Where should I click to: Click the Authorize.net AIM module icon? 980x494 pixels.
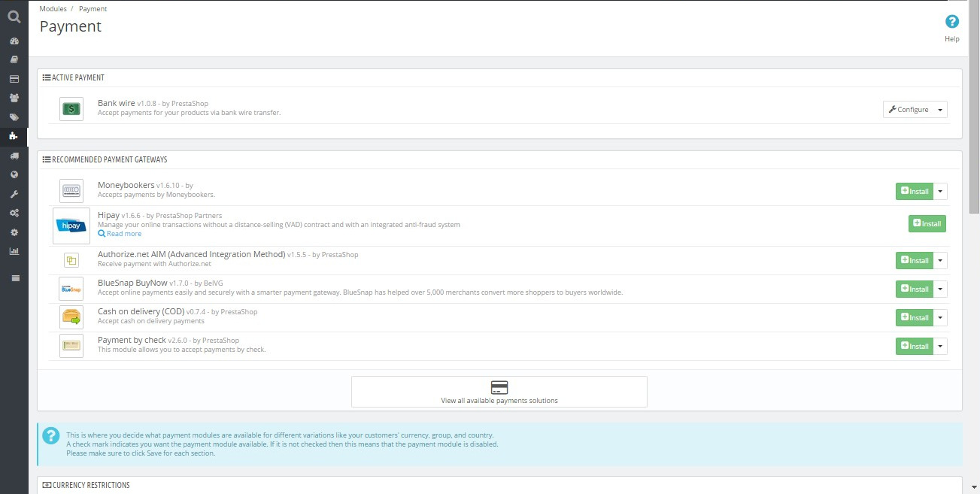(x=71, y=260)
